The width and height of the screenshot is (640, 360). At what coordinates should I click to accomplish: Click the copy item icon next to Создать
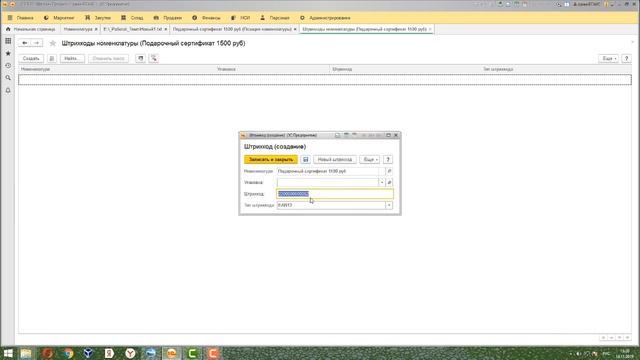coord(52,58)
